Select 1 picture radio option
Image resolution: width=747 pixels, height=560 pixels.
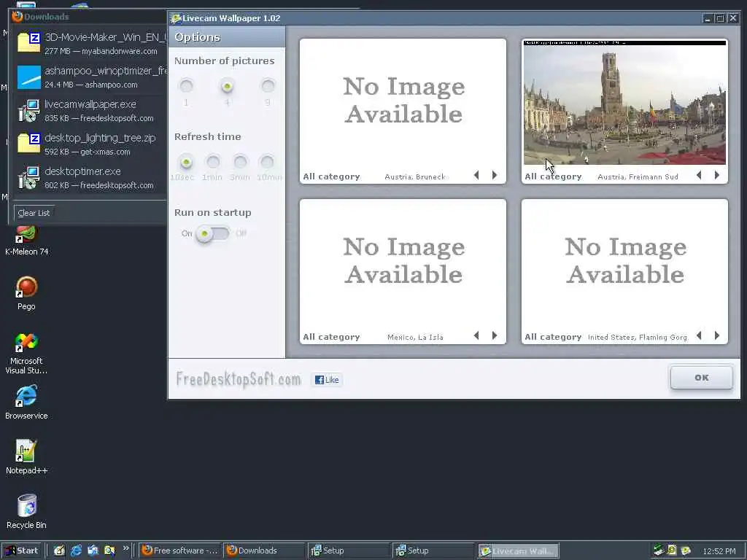[x=186, y=86]
